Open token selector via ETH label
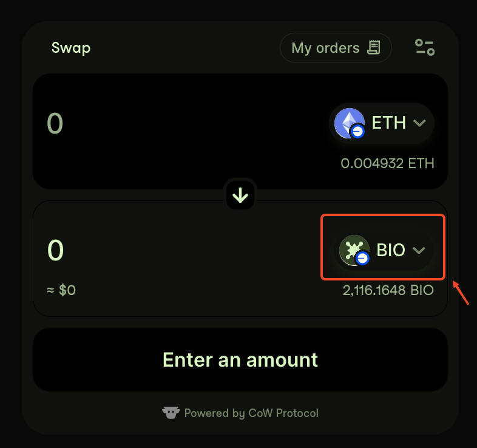477x448 pixels. (388, 123)
